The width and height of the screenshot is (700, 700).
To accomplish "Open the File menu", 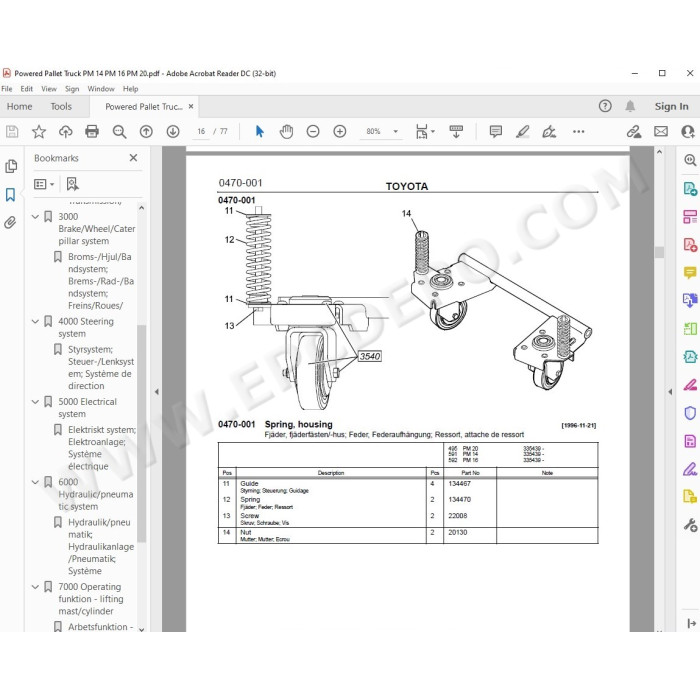I will coord(7,89).
